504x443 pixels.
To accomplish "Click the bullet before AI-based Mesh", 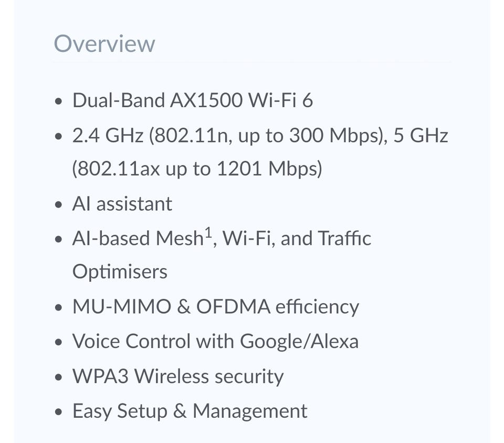I will click(58, 239).
